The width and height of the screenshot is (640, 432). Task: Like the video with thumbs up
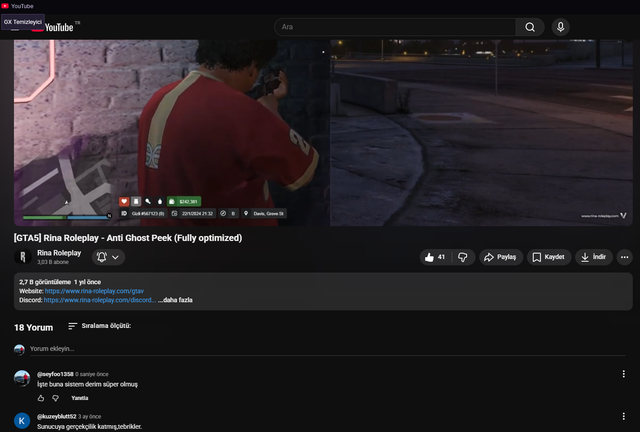(435, 257)
